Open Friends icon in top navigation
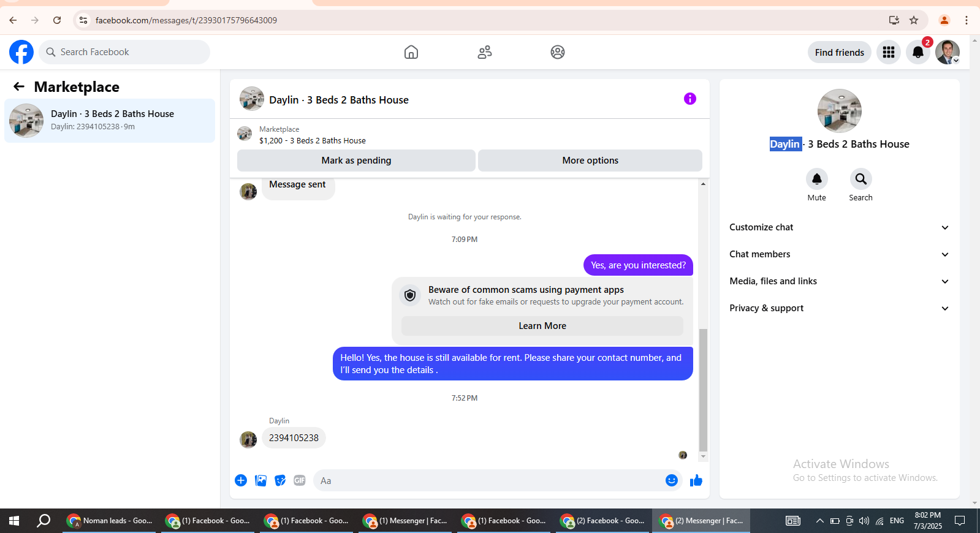The image size is (980, 533). 485,52
